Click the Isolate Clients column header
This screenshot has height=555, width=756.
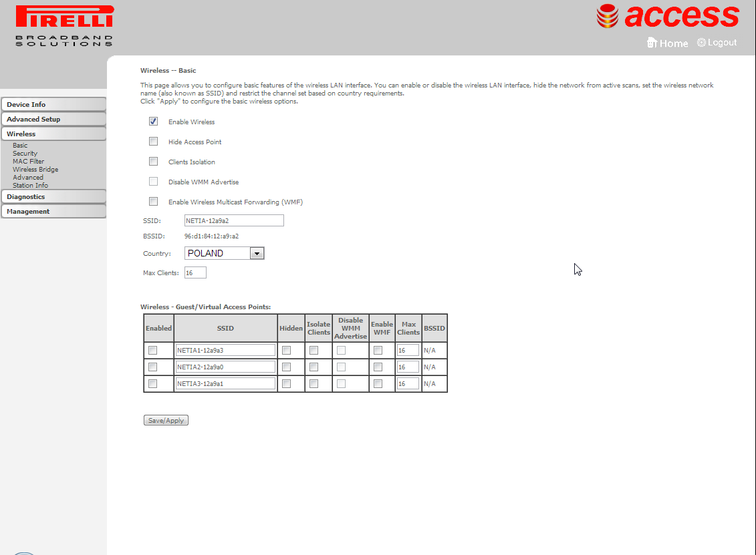pos(319,328)
